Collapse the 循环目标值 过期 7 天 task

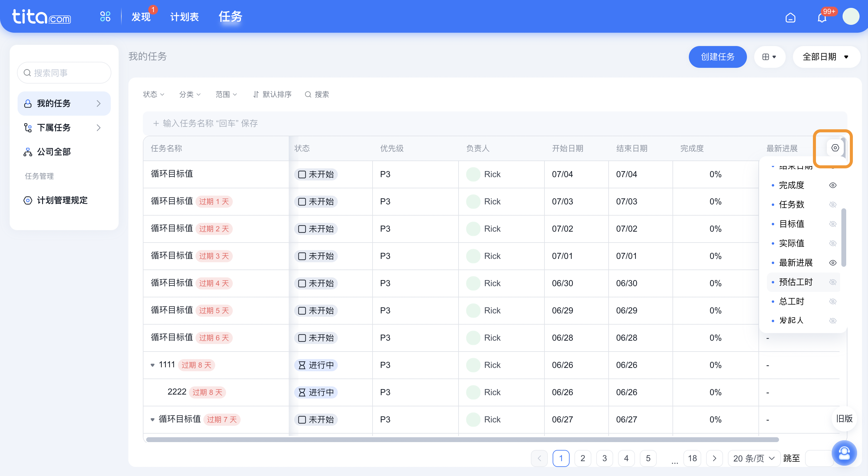(152, 420)
